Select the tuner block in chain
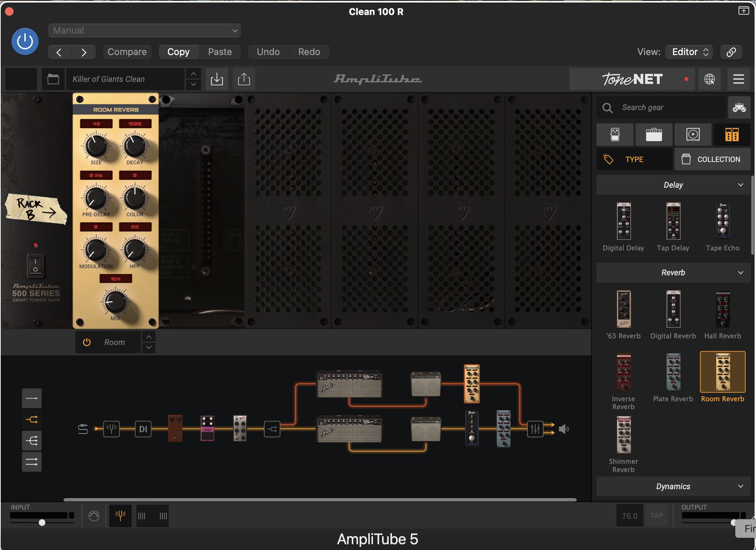Screen dimensions: 756x550 [x=112, y=429]
